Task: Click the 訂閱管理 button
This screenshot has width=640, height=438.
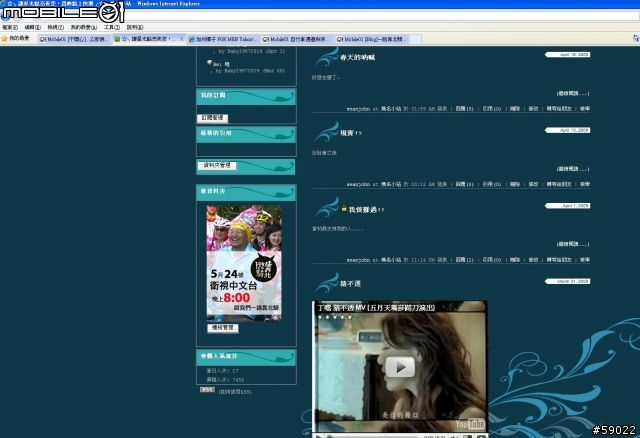Action: pyautogui.click(x=212, y=118)
